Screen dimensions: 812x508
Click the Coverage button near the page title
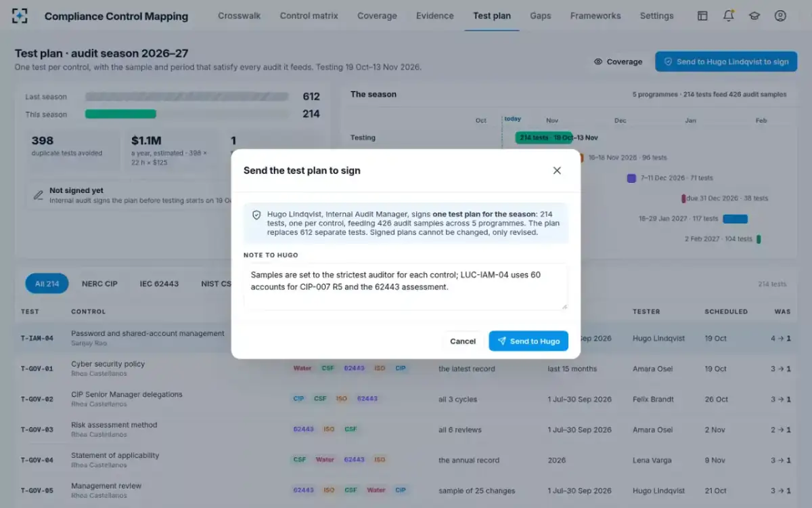coord(618,62)
